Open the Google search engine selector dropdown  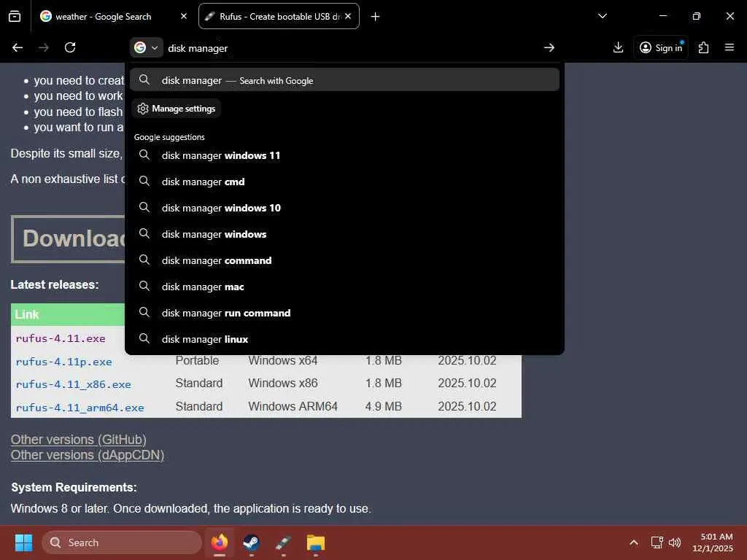[x=146, y=47]
